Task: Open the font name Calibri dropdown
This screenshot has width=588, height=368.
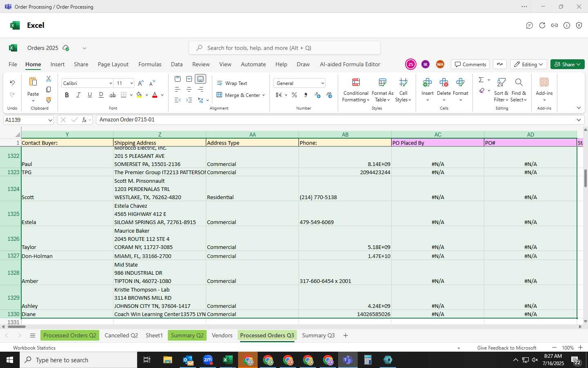Action: pyautogui.click(x=110, y=83)
